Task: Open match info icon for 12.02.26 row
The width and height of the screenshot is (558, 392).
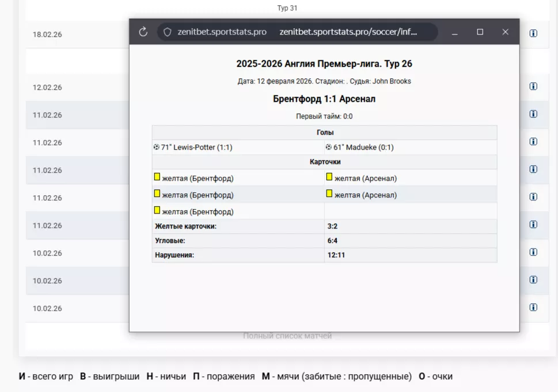Action: pyautogui.click(x=533, y=86)
